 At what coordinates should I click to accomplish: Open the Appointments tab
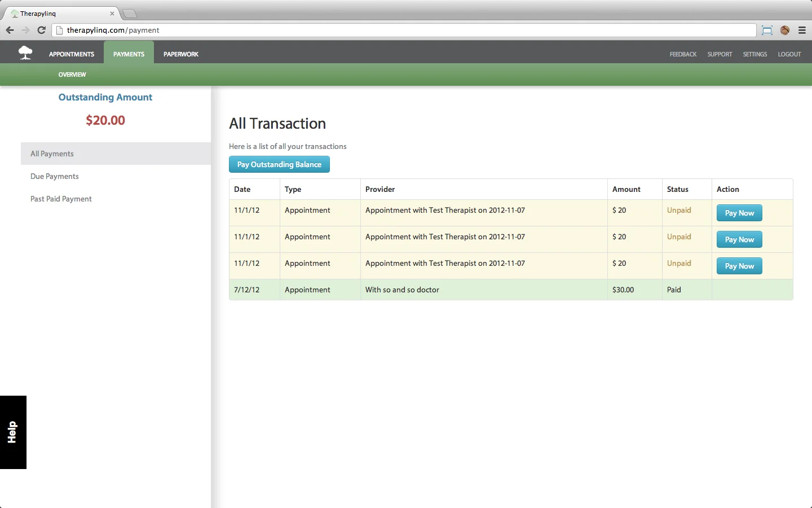tap(72, 54)
